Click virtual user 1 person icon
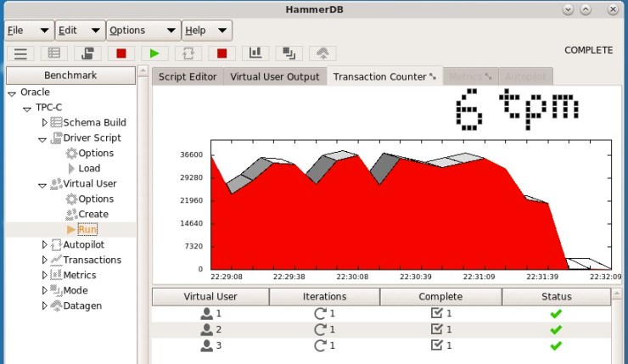Viewport: 628px width, 364px height. tap(207, 314)
